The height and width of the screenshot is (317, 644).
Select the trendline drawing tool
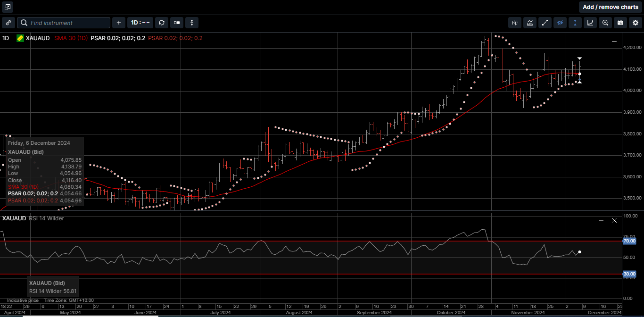545,23
